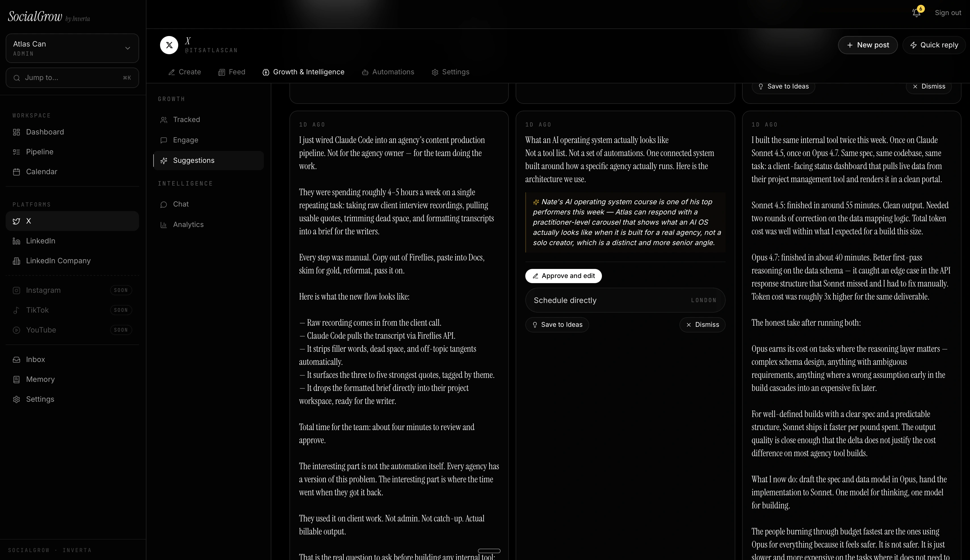Click the New post button
The image size is (970, 560).
point(868,45)
